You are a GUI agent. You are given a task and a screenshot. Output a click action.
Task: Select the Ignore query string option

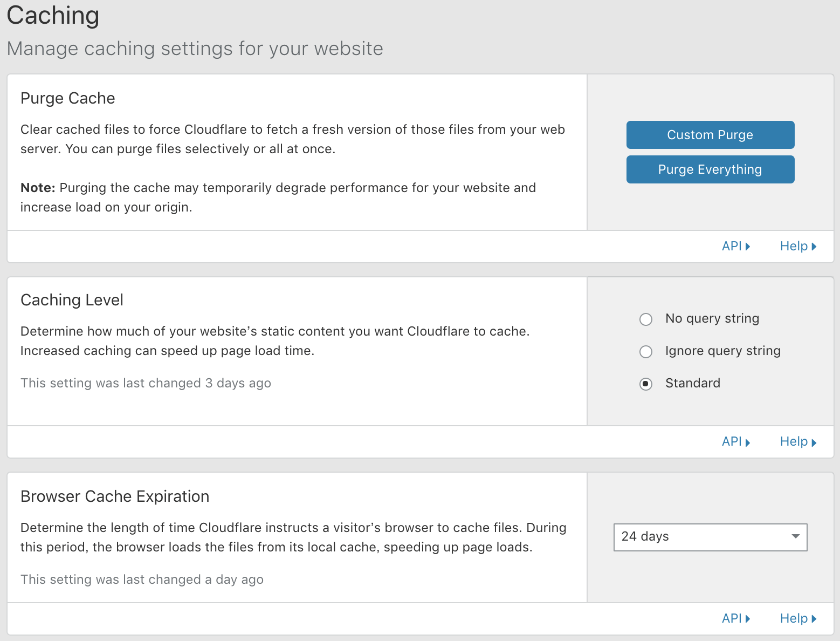click(x=646, y=352)
